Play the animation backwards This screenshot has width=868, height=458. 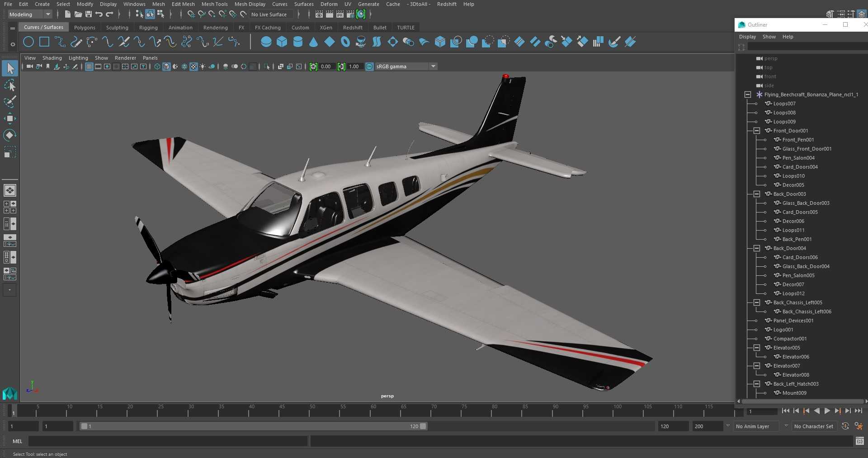coord(816,411)
